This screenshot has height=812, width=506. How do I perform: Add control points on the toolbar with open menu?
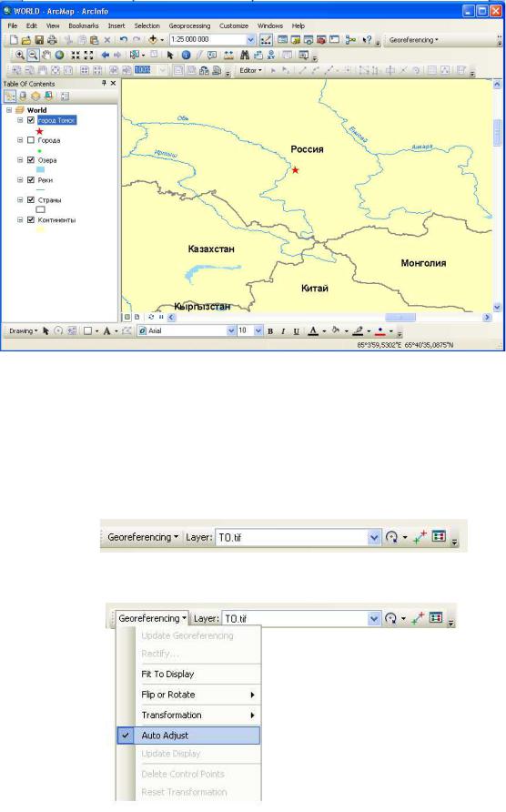[x=418, y=618]
